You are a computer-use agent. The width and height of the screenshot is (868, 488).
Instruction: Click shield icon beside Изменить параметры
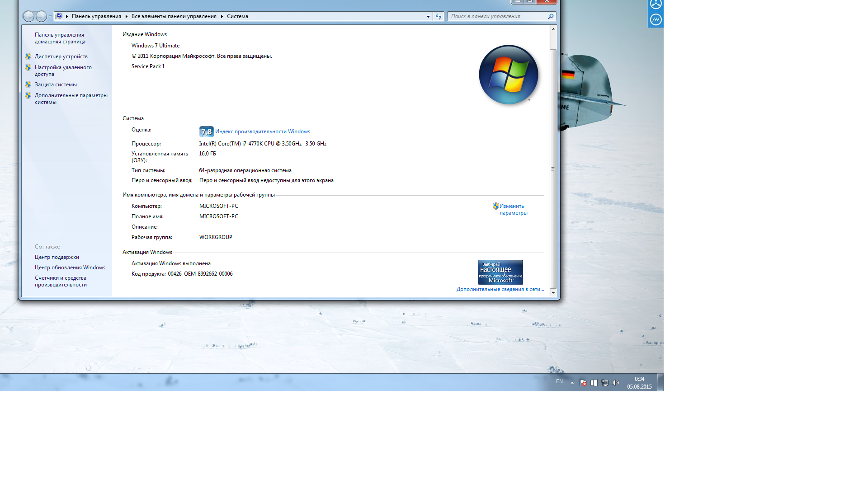coord(495,206)
